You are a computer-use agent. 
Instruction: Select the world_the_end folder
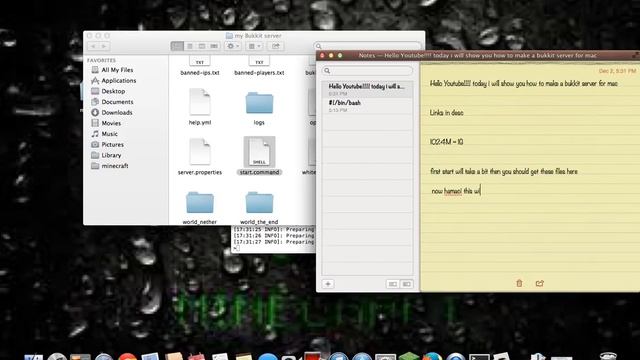(259, 202)
